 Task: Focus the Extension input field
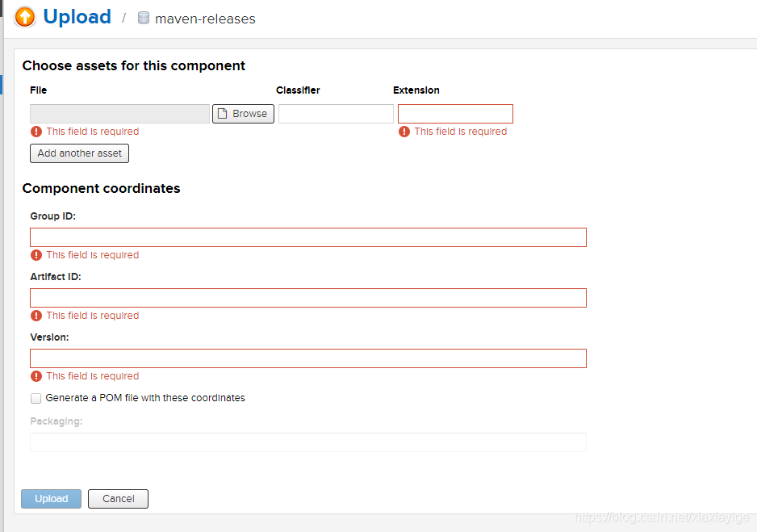(x=455, y=114)
